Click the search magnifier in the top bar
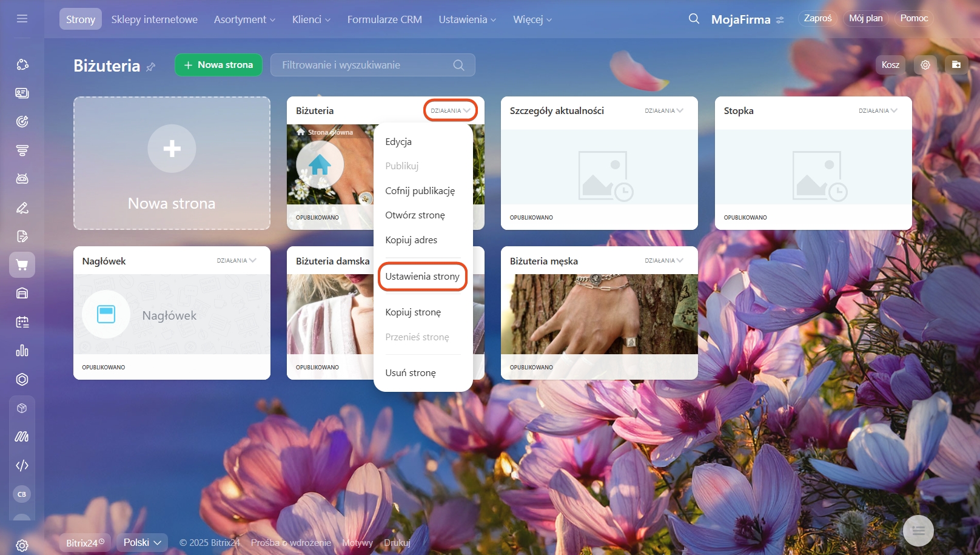The width and height of the screenshot is (980, 555). coord(694,19)
